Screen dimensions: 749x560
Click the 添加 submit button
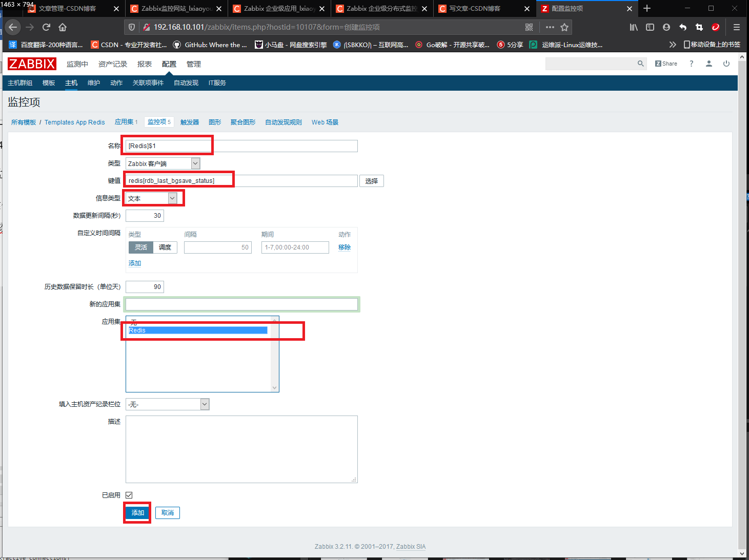(138, 513)
